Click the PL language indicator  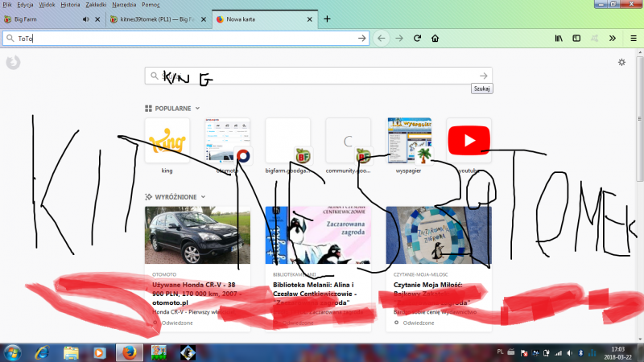(500, 352)
